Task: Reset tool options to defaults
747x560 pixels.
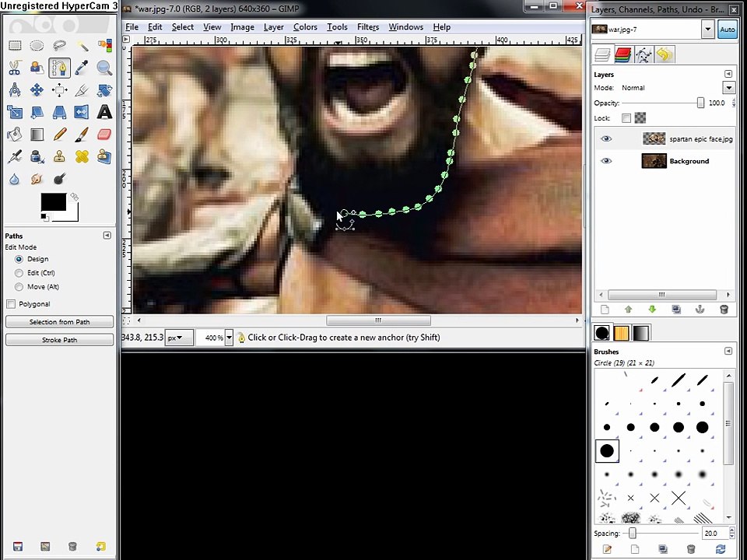Action: pos(100,546)
